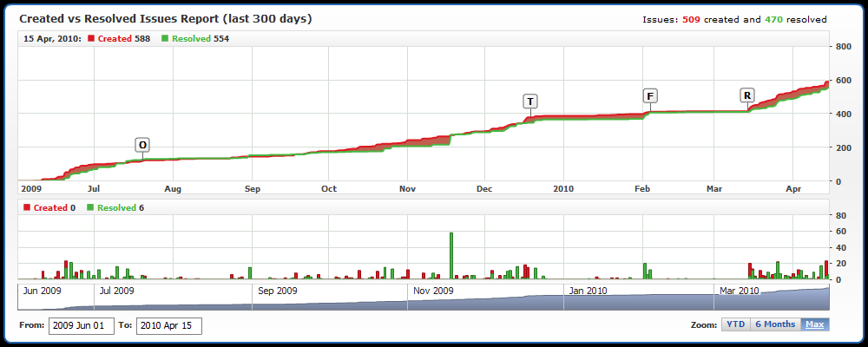Select the "T" event marker flag

(x=529, y=101)
